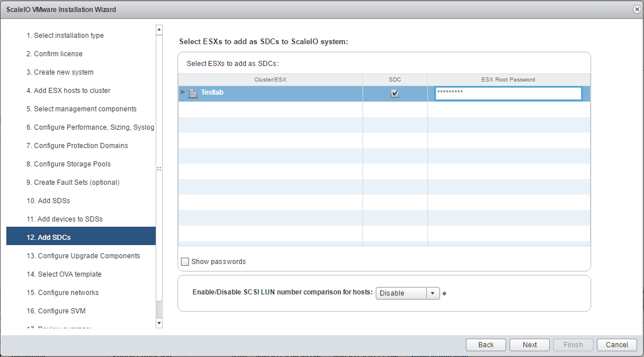Click the Testlab cluster name
This screenshot has height=357, width=644.
click(212, 92)
